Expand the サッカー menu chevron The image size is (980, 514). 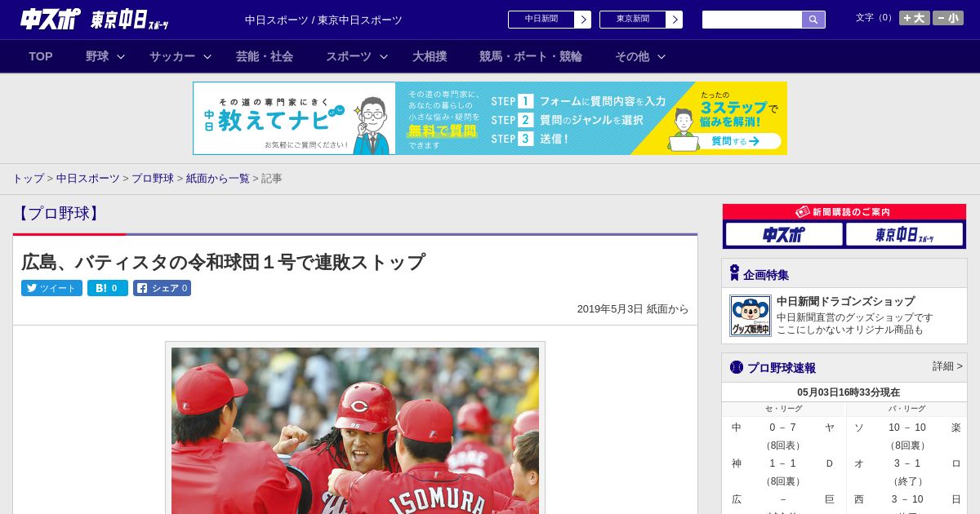pos(207,56)
